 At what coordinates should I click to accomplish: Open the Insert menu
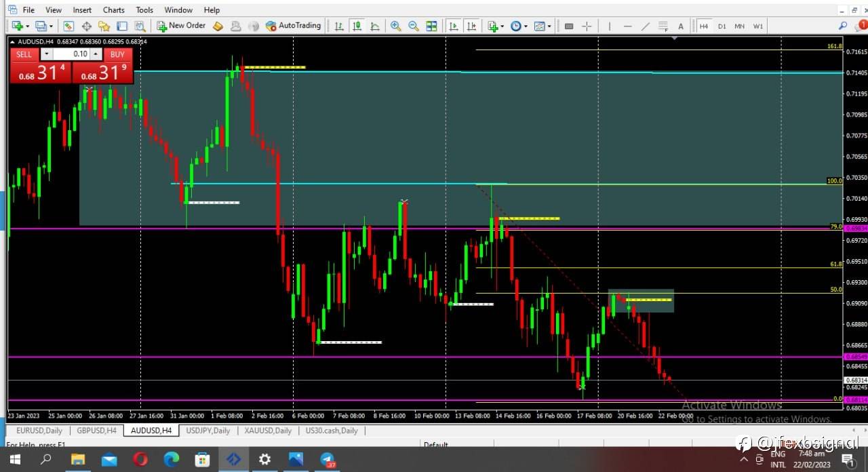pyautogui.click(x=82, y=9)
